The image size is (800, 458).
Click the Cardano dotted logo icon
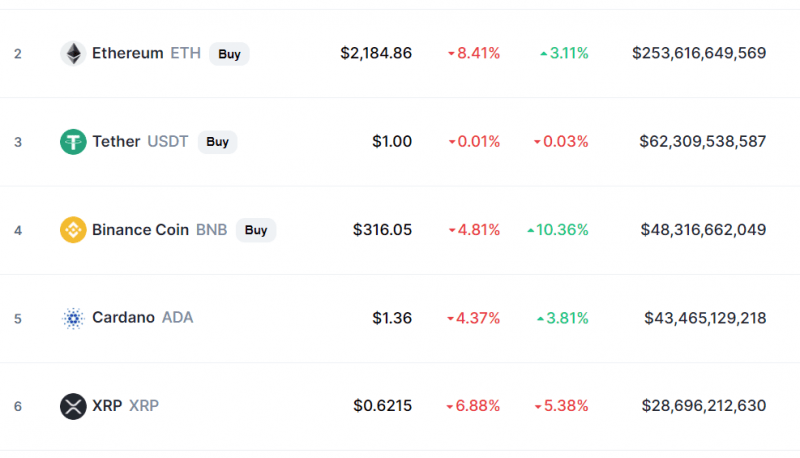tap(73, 318)
